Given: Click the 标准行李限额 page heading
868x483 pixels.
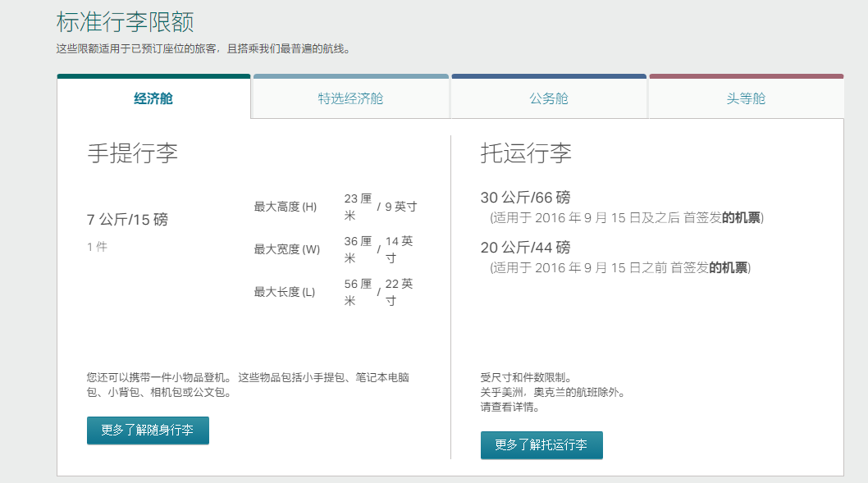Looking at the screenshot, I should [x=126, y=22].
